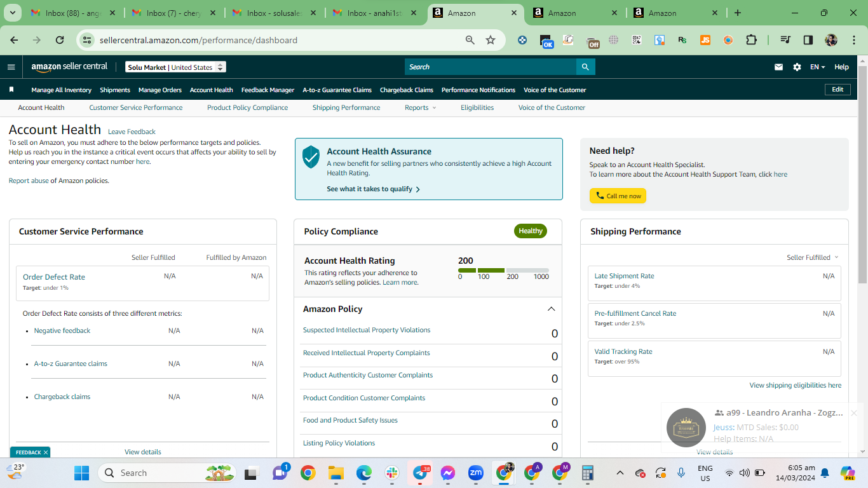Open the Listing Policy Violations link
The width and height of the screenshot is (868, 488).
339,443
